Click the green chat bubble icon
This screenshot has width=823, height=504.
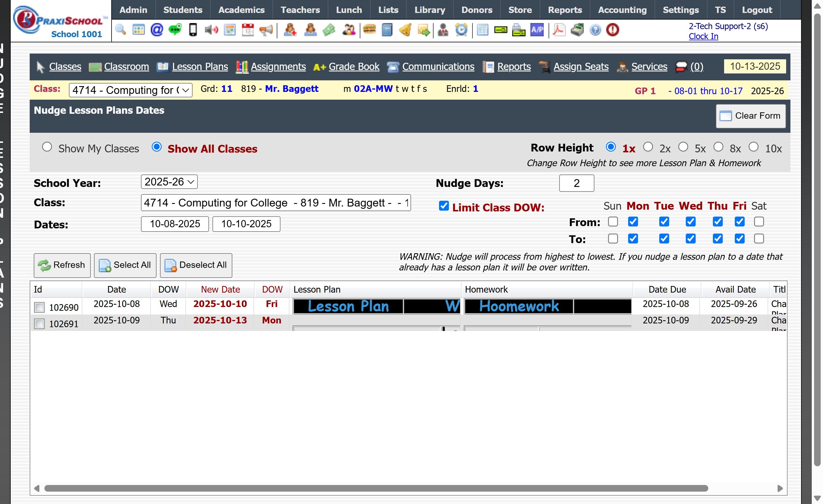click(175, 30)
